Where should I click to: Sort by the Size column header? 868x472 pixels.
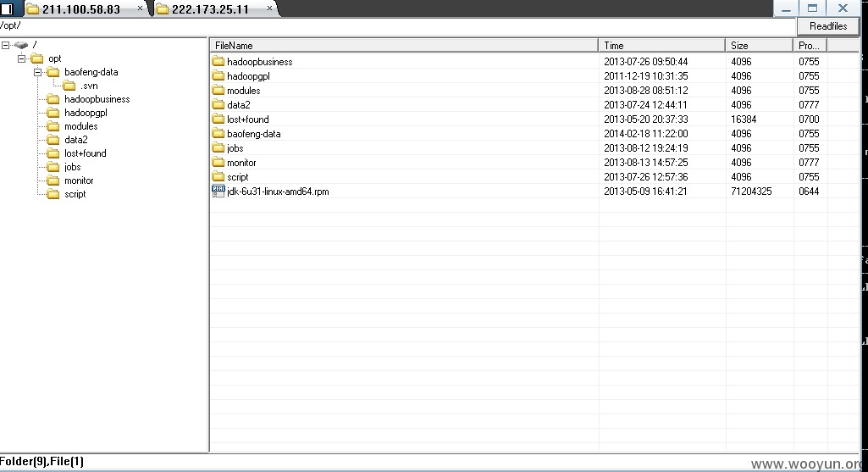click(759, 46)
